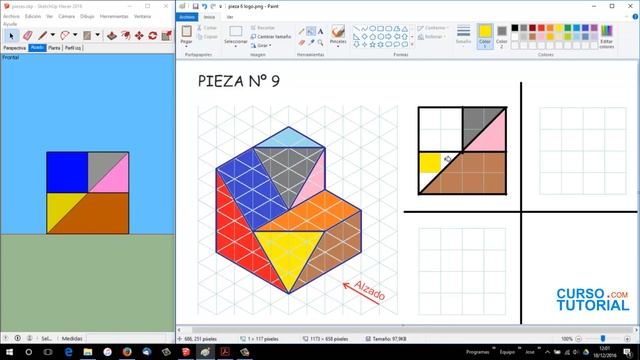This screenshot has width=640, height=360.
Task: Open the Rellenar fill dropdown in Paint
Action: pos(432,37)
